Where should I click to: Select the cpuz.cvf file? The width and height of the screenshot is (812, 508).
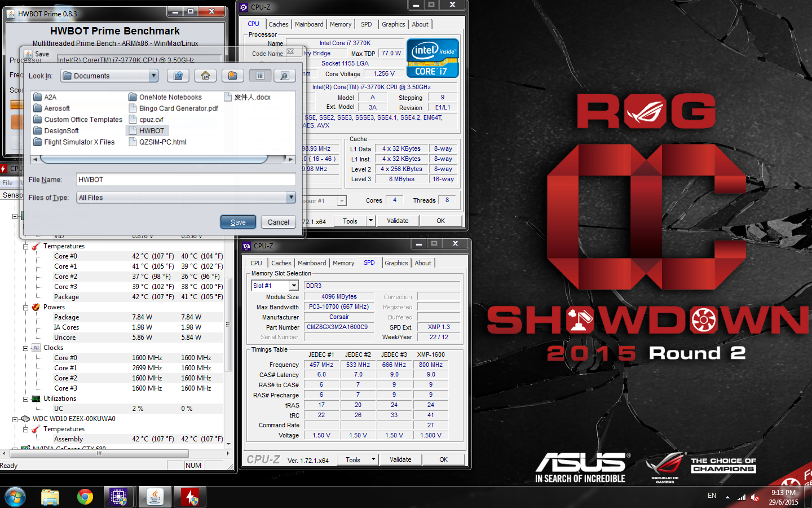click(x=145, y=120)
